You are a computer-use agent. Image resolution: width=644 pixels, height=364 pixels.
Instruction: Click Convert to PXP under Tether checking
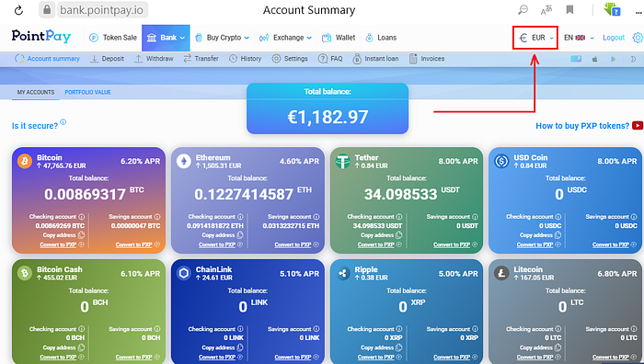(375, 245)
